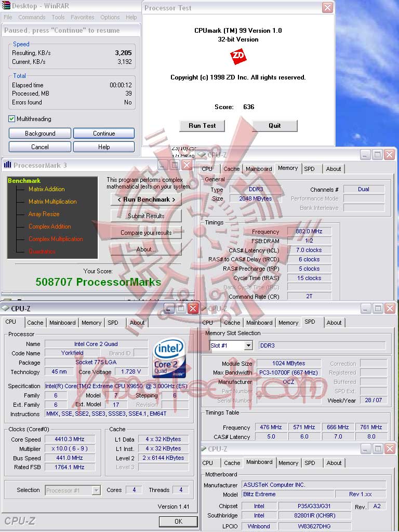The image size is (399, 532).
Task: Select Array Resize in the benchmark tree
Action: 44,214
